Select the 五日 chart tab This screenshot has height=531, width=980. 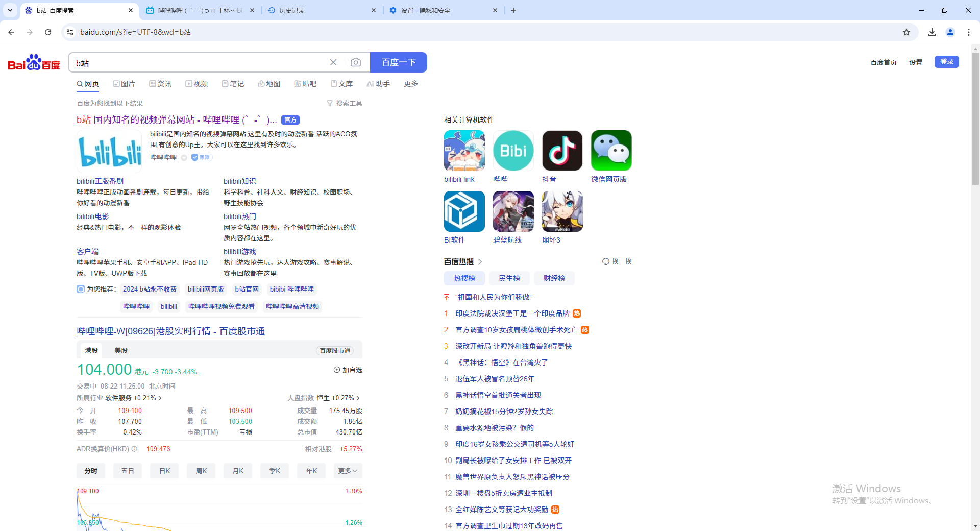pyautogui.click(x=128, y=471)
